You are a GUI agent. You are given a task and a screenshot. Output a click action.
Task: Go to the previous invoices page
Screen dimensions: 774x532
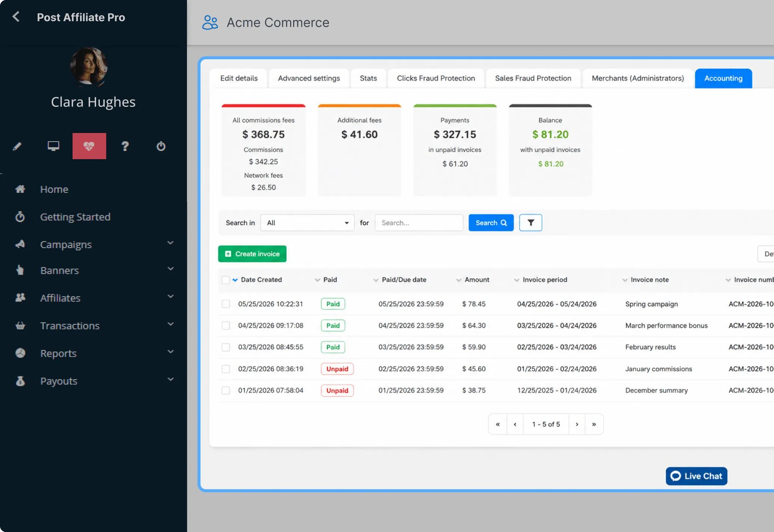(x=515, y=424)
